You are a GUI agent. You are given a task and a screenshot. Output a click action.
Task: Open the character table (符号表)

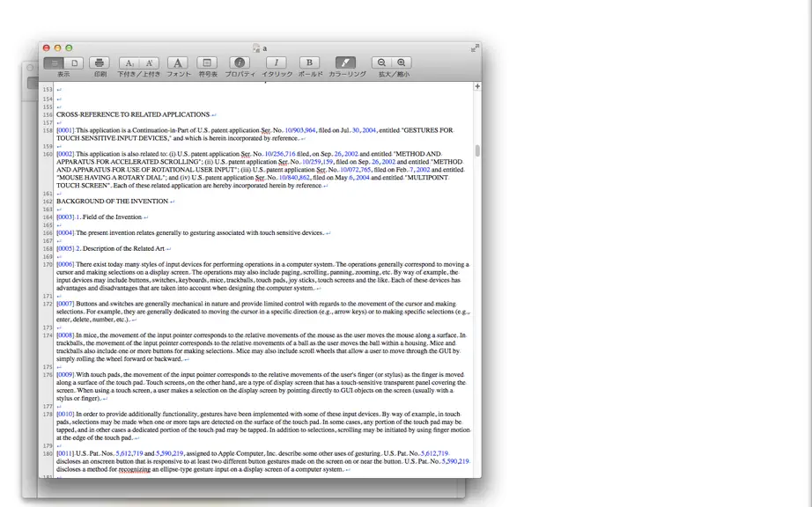pyautogui.click(x=207, y=63)
